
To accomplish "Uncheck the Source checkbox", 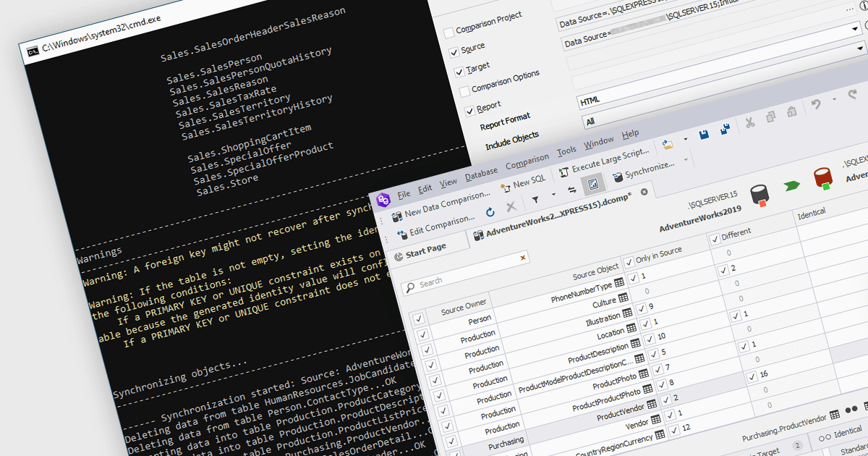I will (x=454, y=52).
